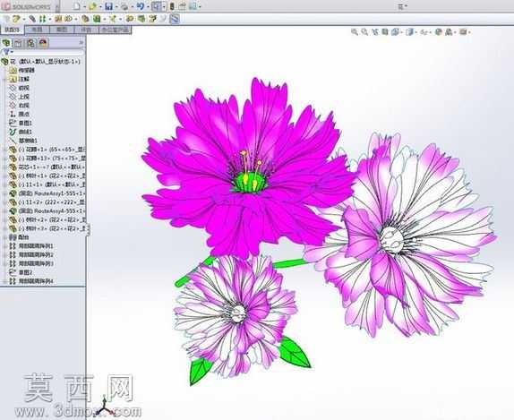This screenshot has width=514, height=420.
Task: Open dropdown arrow beside Apply Scene icon
Action: click(455, 32)
